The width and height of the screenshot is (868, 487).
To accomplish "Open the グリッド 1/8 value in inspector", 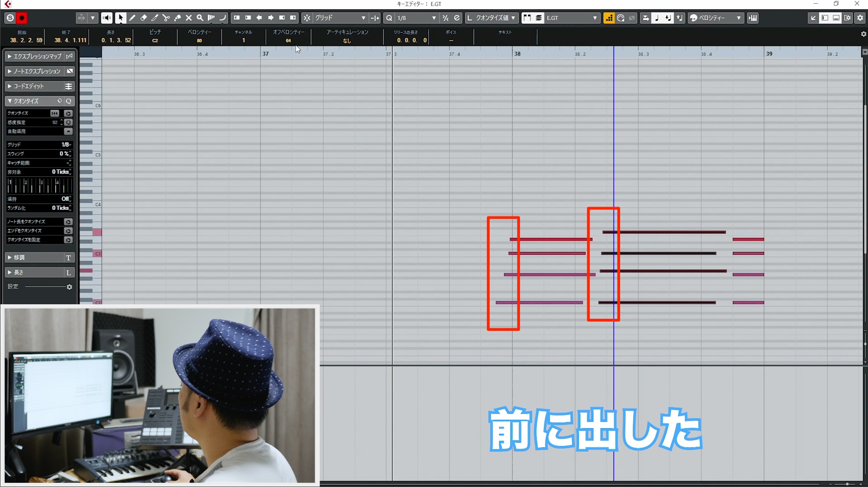I will pyautogui.click(x=66, y=144).
